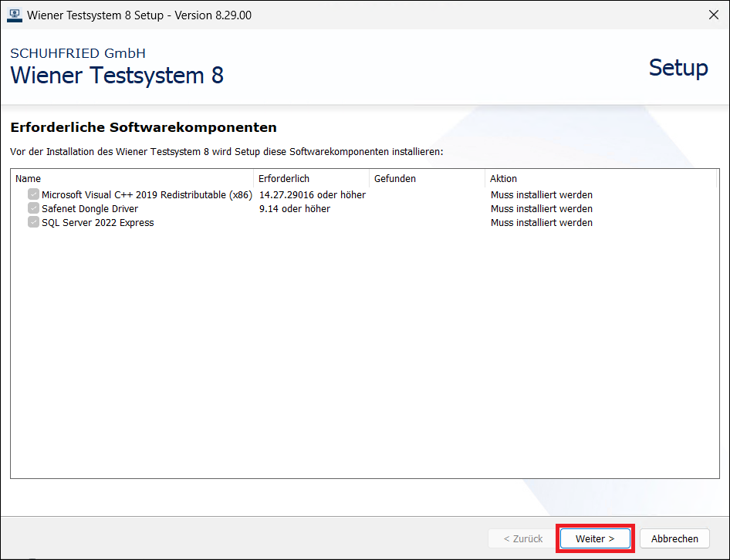Image resolution: width=730 pixels, height=560 pixels.
Task: Click the "Muss installiert werden" text for SQL Server
Action: (x=541, y=222)
